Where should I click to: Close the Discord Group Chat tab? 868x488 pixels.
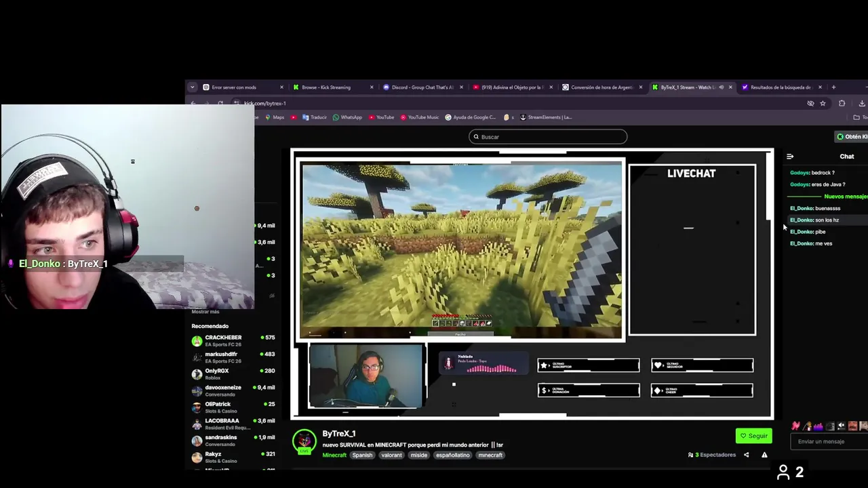click(x=462, y=87)
